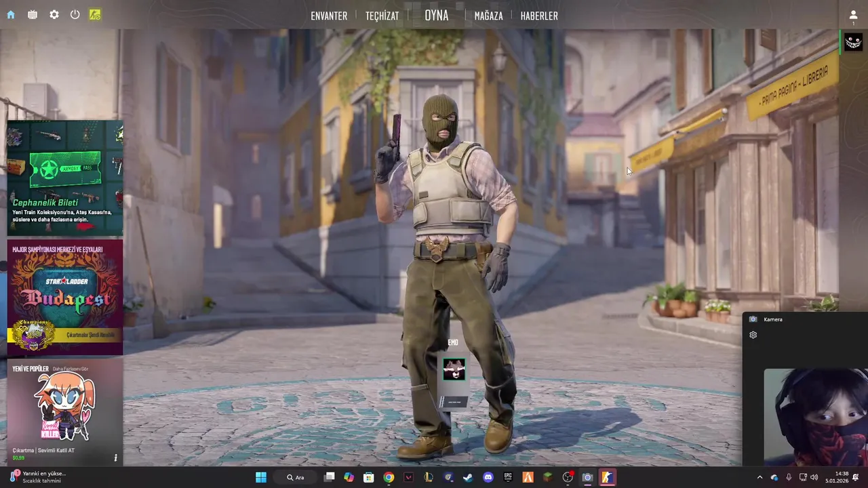View the HABERLER news tab

[539, 16]
